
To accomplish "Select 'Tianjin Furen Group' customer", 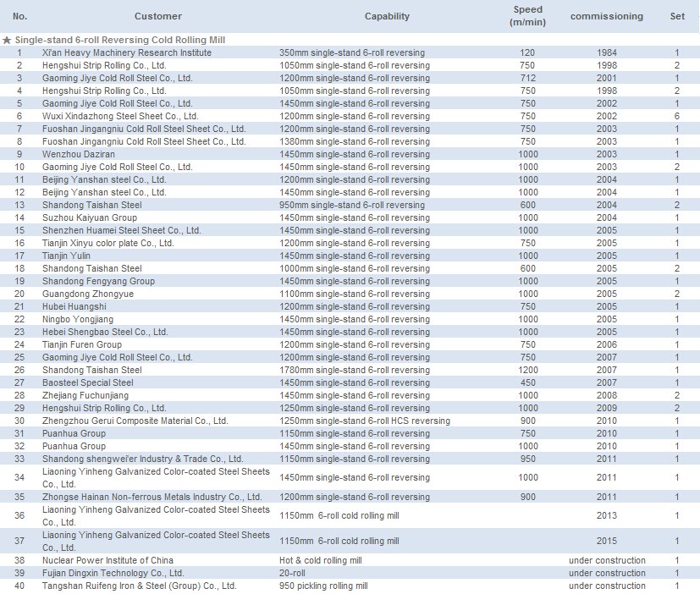I will 82,344.
